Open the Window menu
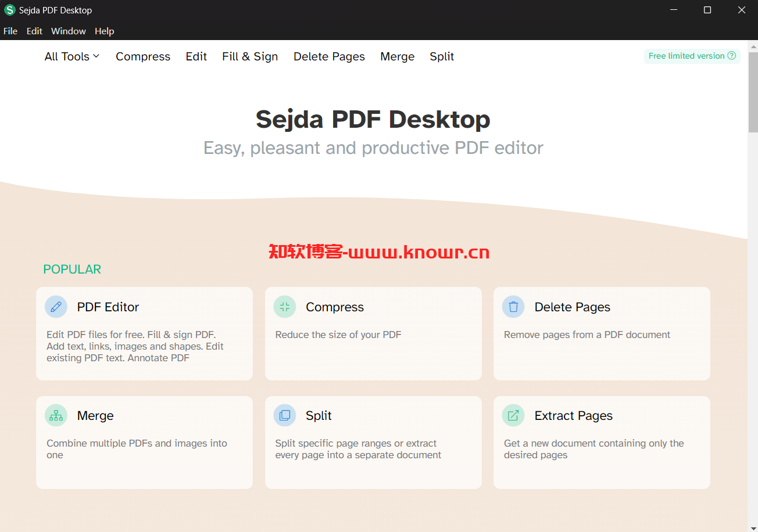This screenshot has width=758, height=532. 69,31
